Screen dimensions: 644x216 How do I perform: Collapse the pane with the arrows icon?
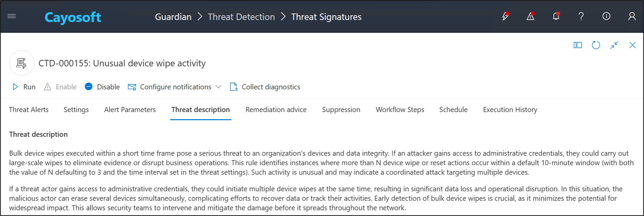[614, 45]
